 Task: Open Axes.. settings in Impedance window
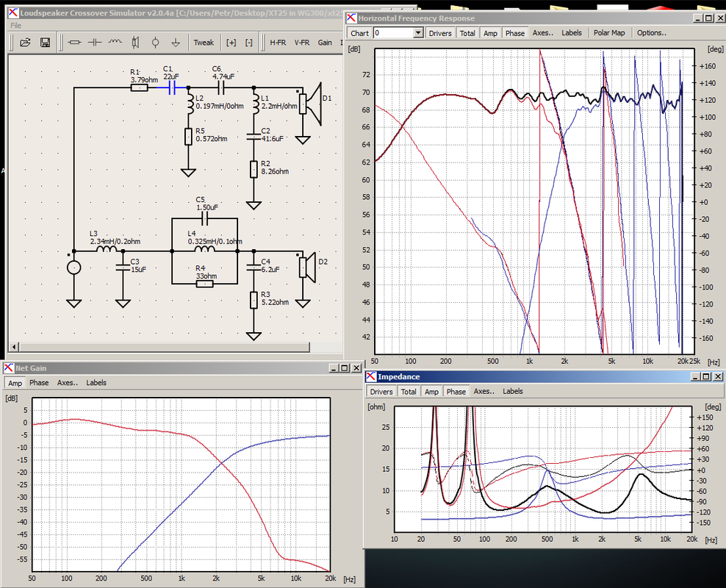point(484,391)
